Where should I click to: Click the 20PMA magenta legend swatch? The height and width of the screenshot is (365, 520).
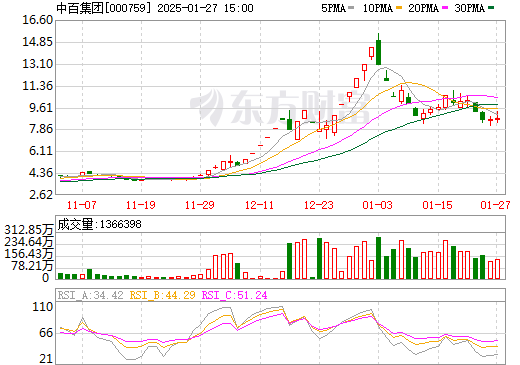point(445,8)
